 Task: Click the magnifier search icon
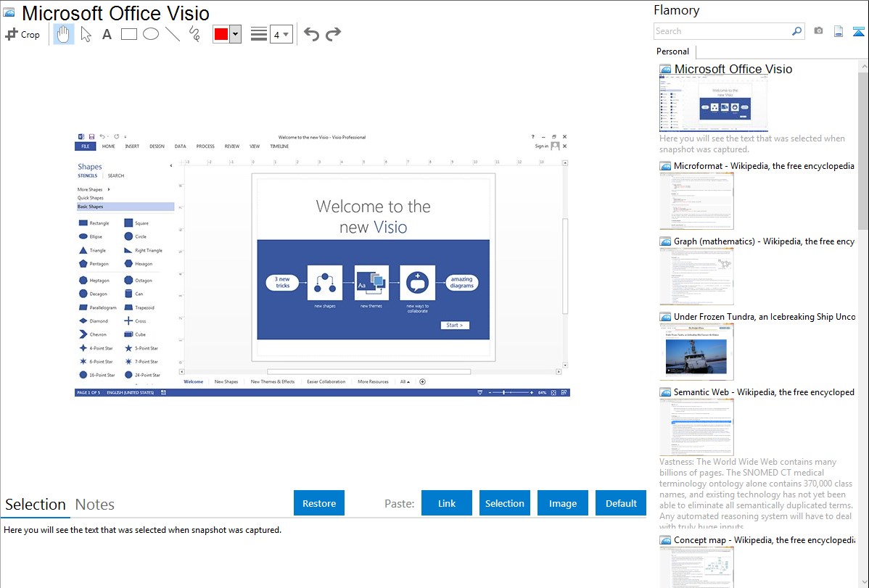(x=796, y=31)
